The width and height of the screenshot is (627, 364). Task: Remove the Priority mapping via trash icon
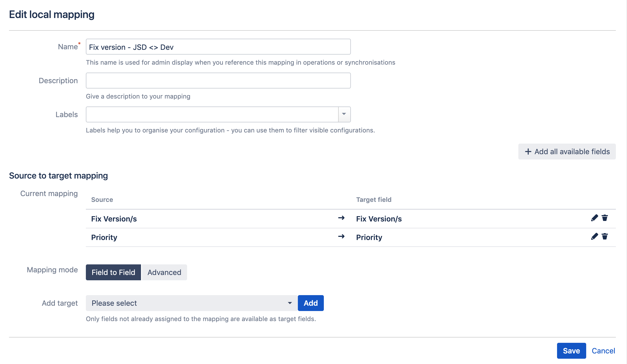point(605,237)
